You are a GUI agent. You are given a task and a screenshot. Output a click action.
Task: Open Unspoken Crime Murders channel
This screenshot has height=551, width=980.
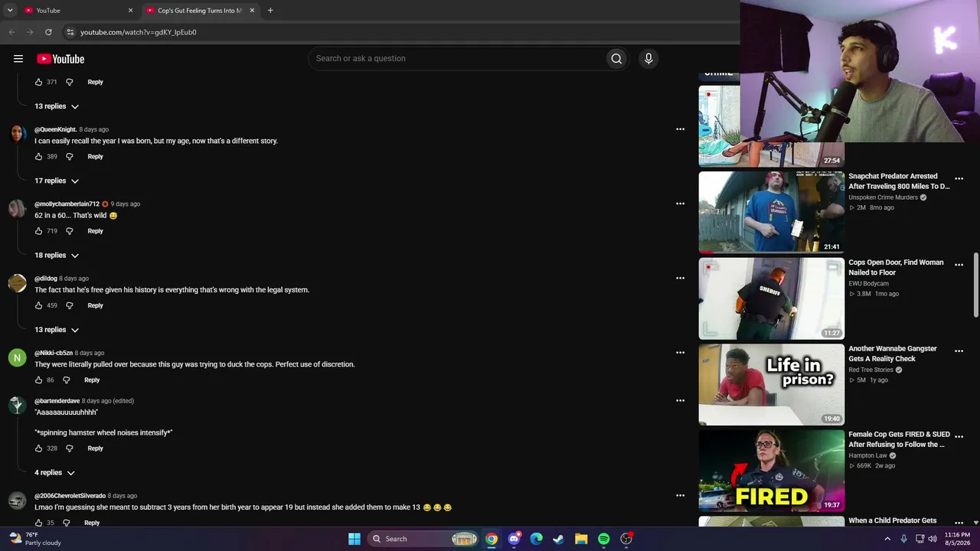coord(883,197)
